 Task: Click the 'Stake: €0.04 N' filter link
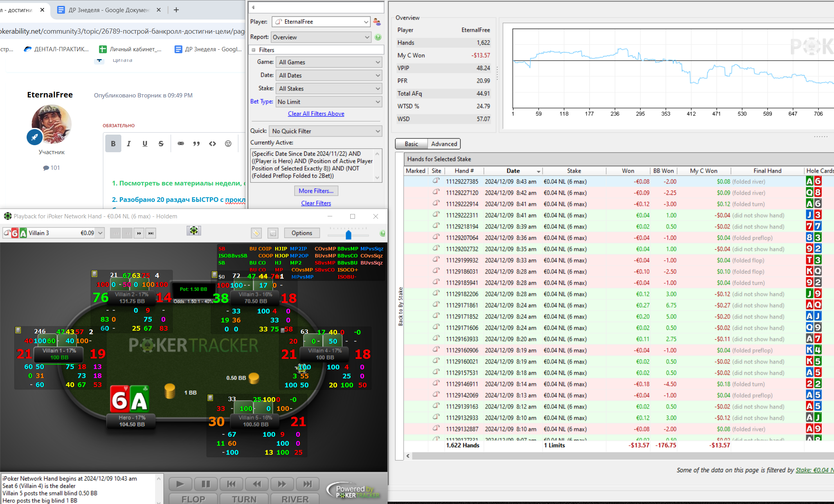(814, 470)
